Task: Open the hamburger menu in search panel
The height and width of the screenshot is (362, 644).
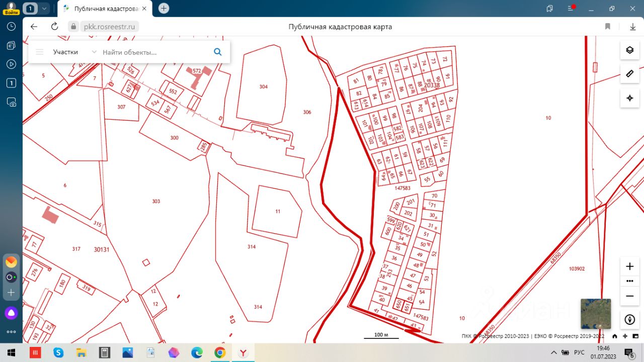Action: click(40, 52)
